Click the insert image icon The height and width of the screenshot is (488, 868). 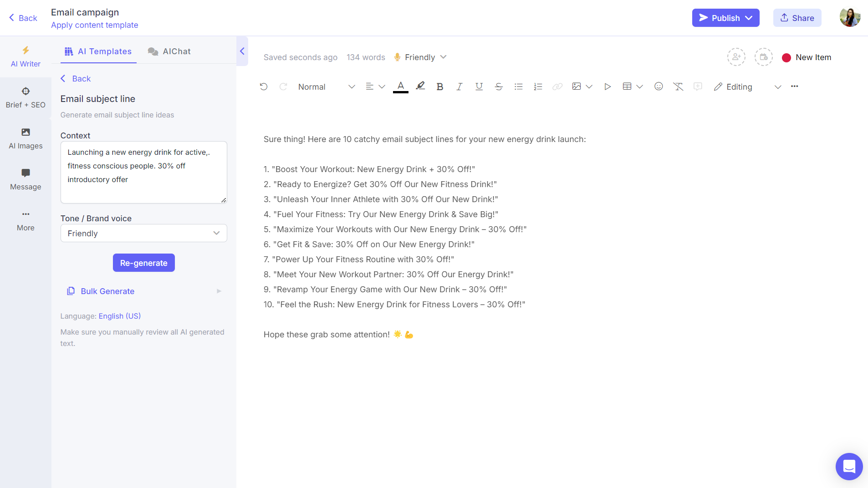pyautogui.click(x=577, y=86)
